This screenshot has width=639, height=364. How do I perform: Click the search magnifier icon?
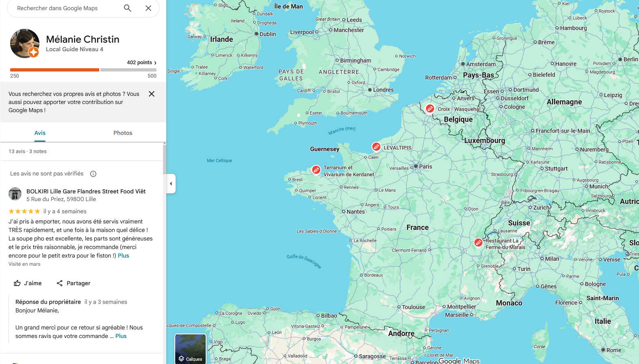pyautogui.click(x=128, y=8)
